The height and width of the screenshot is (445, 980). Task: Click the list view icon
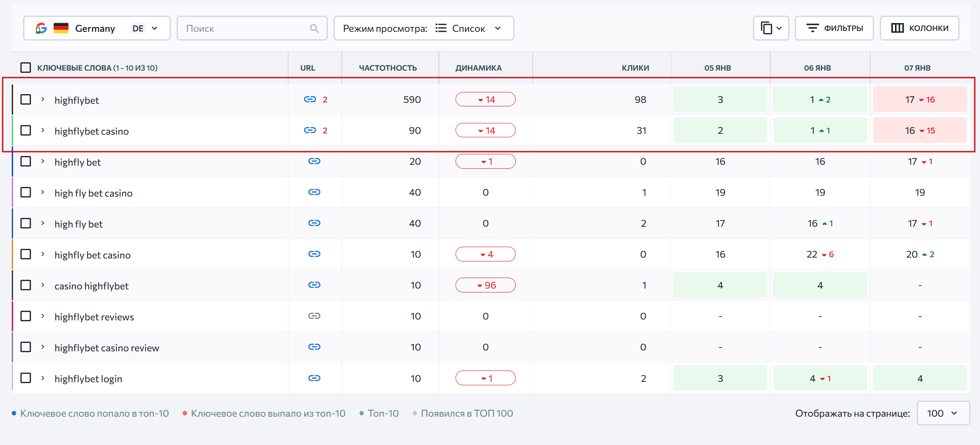pos(441,28)
